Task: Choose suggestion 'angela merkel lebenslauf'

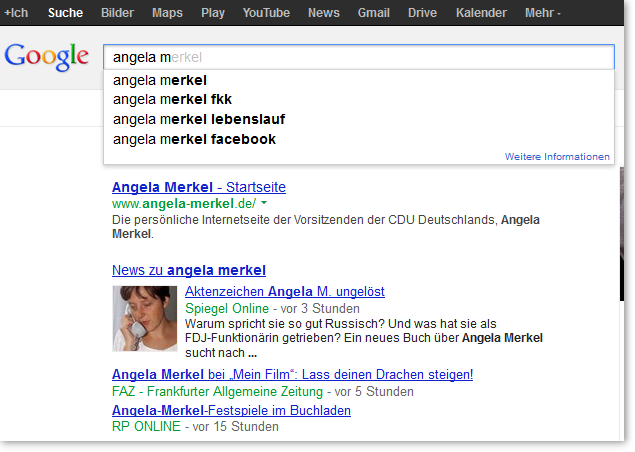Action: click(x=359, y=119)
